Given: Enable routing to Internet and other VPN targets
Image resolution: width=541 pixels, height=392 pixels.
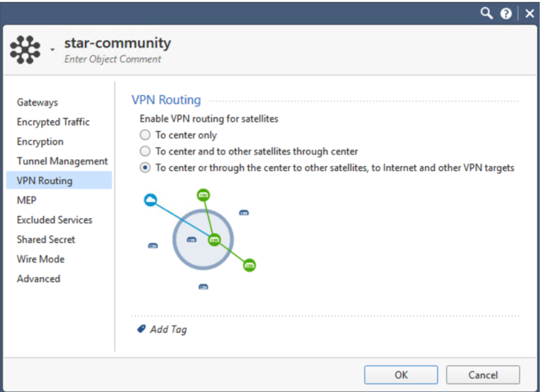Looking at the screenshot, I should click(x=145, y=167).
